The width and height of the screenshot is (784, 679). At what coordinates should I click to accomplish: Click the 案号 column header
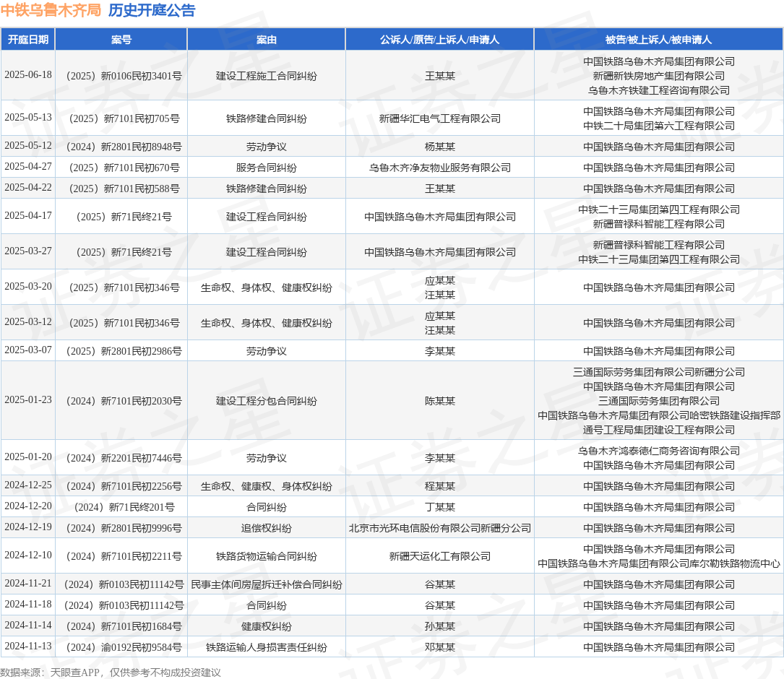(121, 40)
